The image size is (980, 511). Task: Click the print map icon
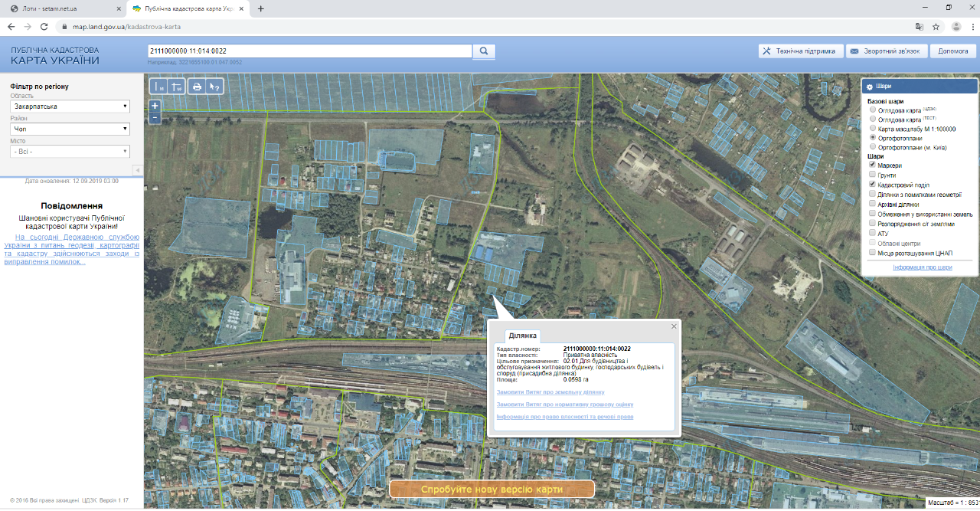197,87
